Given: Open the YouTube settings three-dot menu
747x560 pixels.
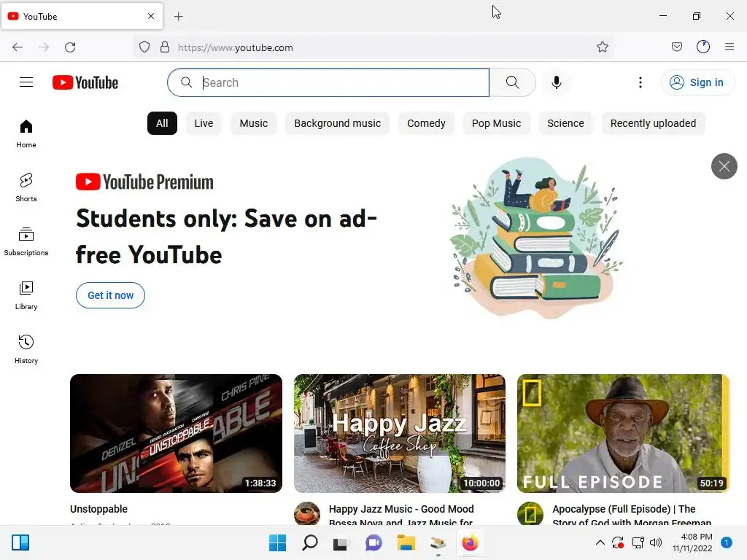Looking at the screenshot, I should click(640, 82).
